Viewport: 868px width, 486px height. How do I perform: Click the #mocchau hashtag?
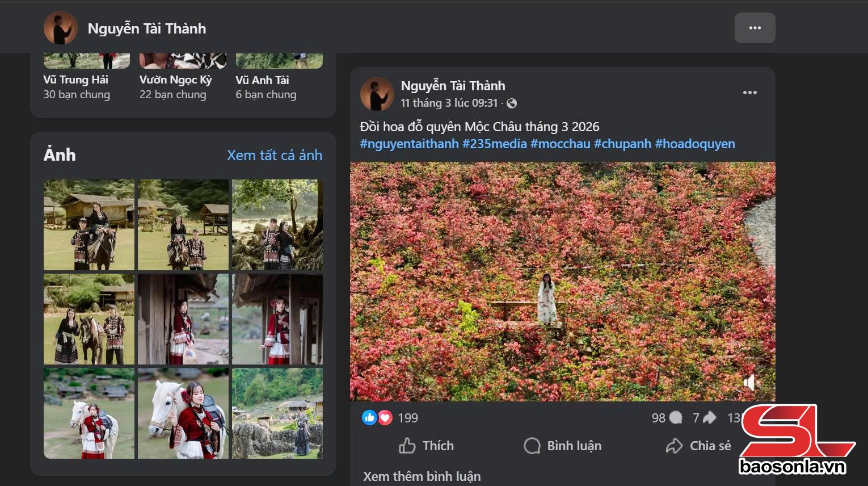[x=560, y=144]
